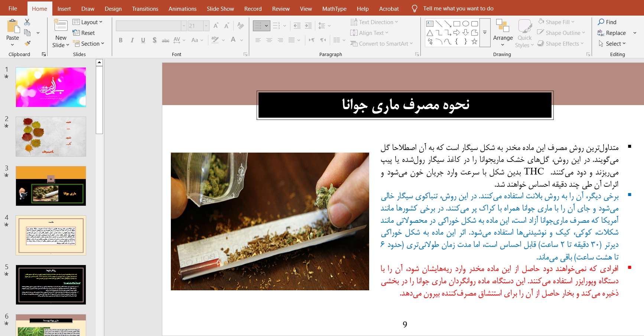Expand the shapes gallery More arrow
The width and height of the screenshot is (644, 336).
tap(485, 33)
